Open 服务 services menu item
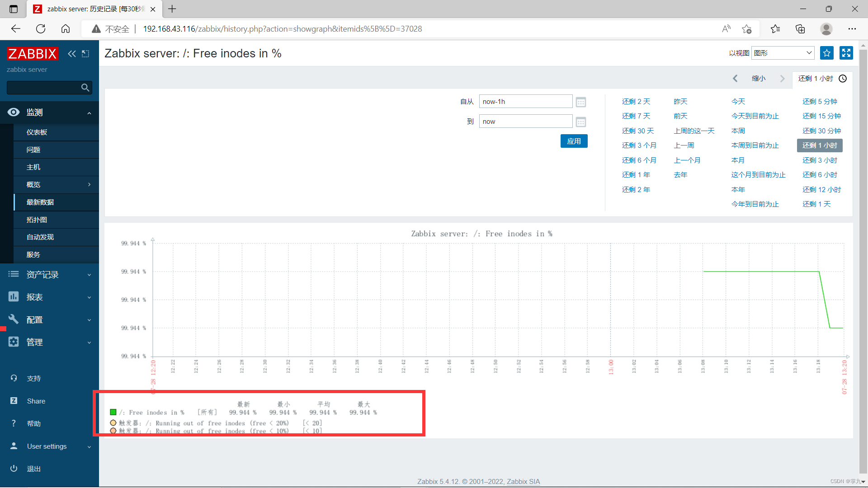Image resolution: width=868 pixels, height=488 pixels. pos(56,254)
